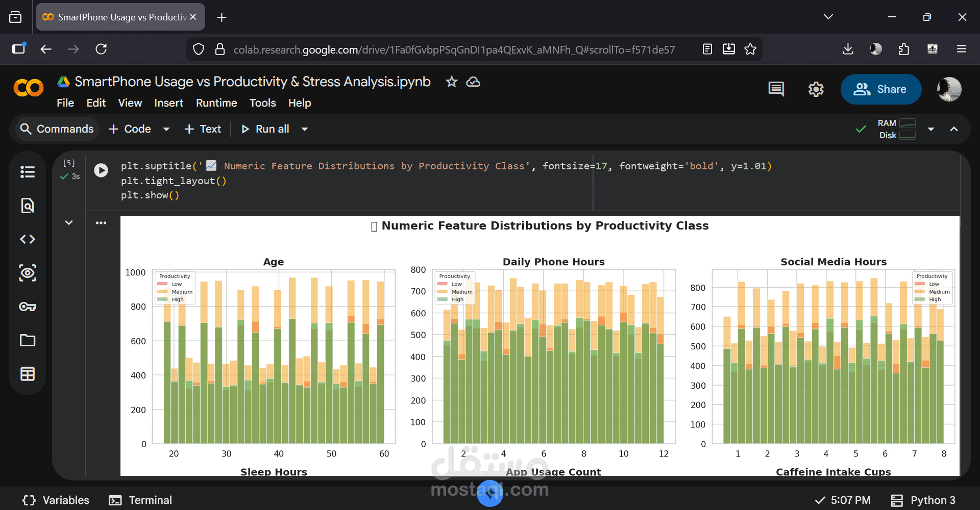Open the Insert menu
This screenshot has width=980, height=510.
pos(168,103)
